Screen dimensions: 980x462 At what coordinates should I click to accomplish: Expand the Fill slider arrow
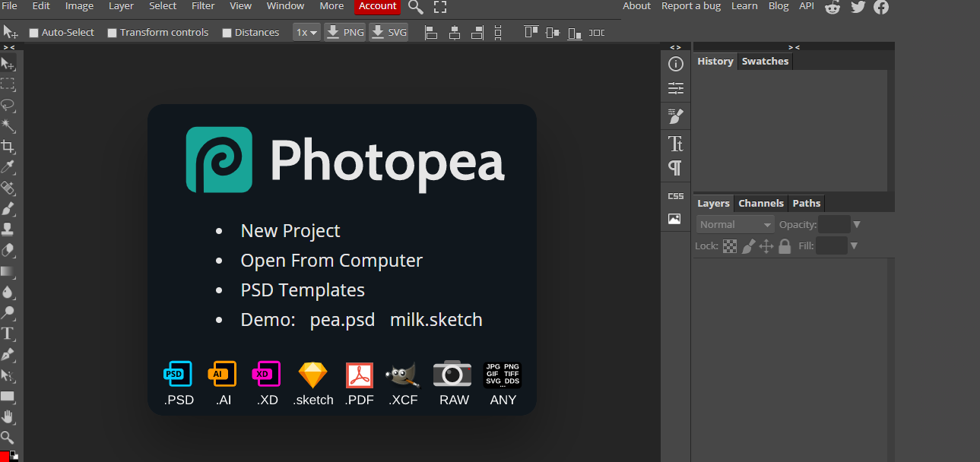point(854,245)
